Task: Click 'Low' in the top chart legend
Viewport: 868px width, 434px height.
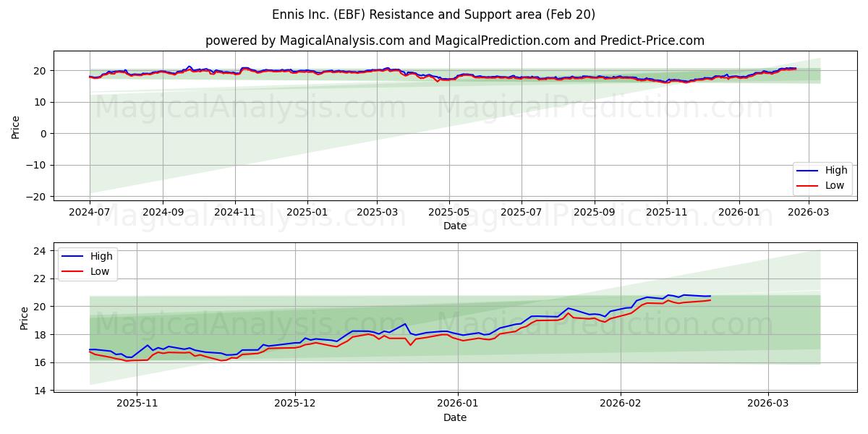Action: (x=836, y=185)
